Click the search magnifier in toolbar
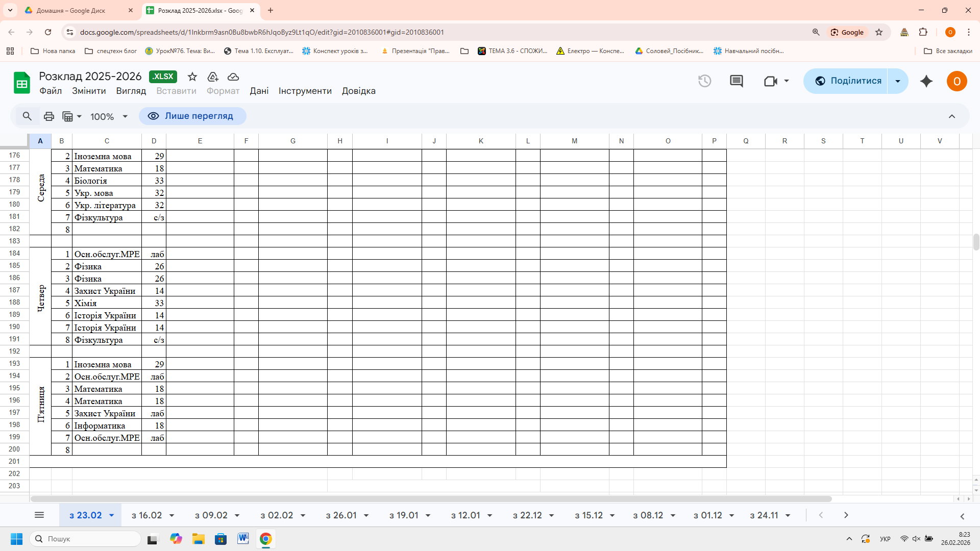The width and height of the screenshot is (980, 551). [x=27, y=116]
